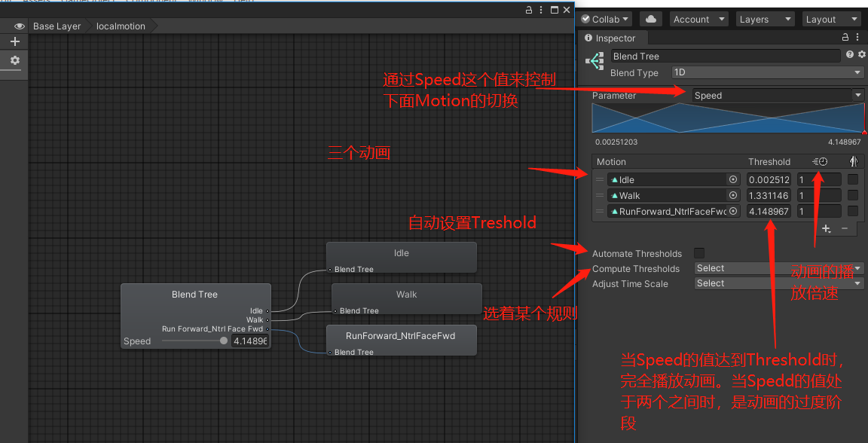Open the Blend Type dropdown showing 1D

[765, 72]
